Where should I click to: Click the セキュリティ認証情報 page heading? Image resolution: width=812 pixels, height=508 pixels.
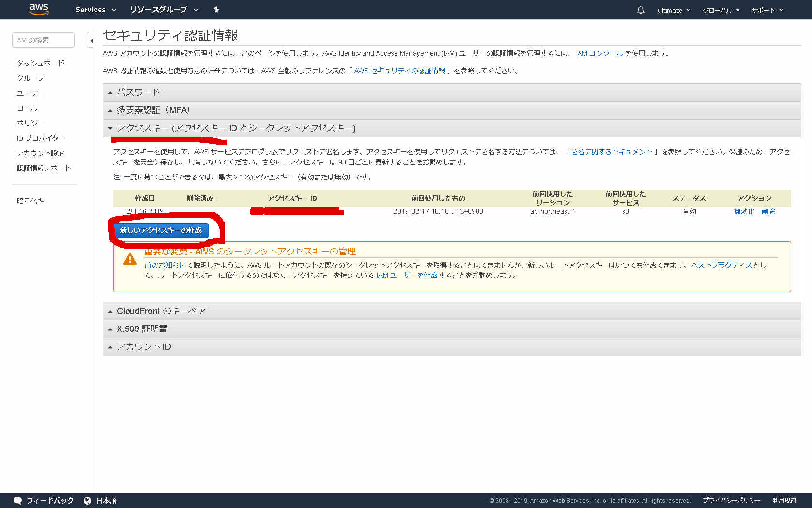point(171,35)
